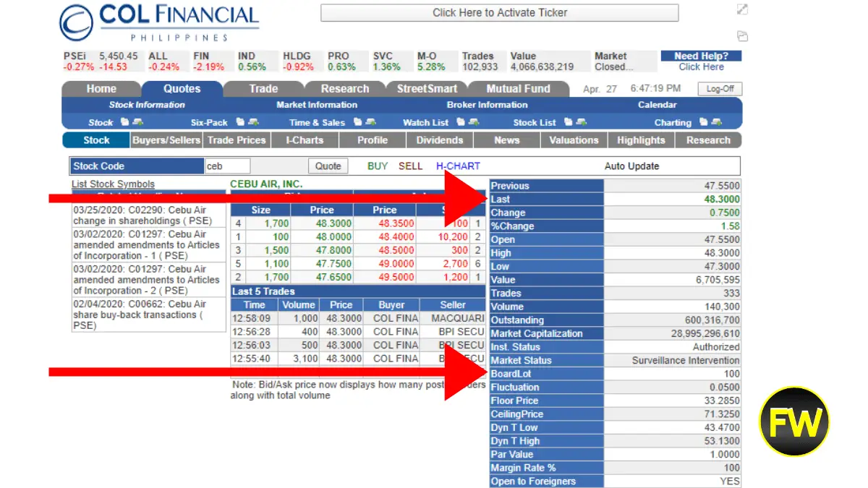Click the Quote button
Viewport: 868px width, 488px height.
(328, 166)
